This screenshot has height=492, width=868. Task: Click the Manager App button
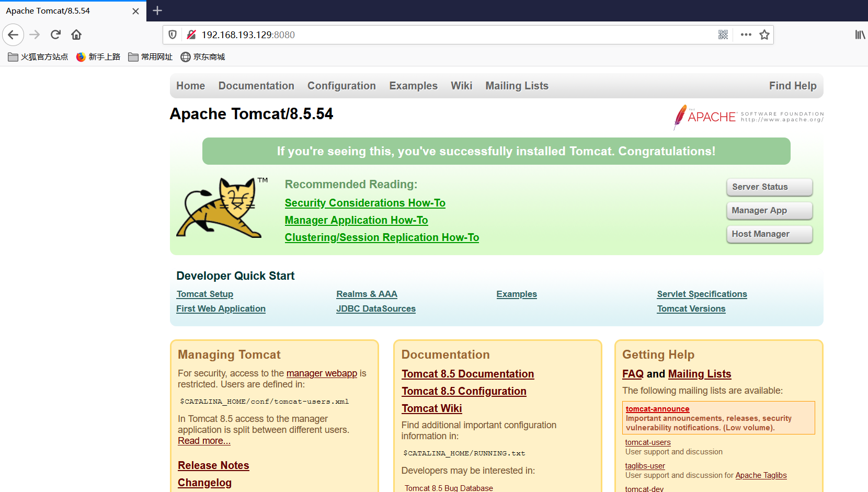click(770, 211)
